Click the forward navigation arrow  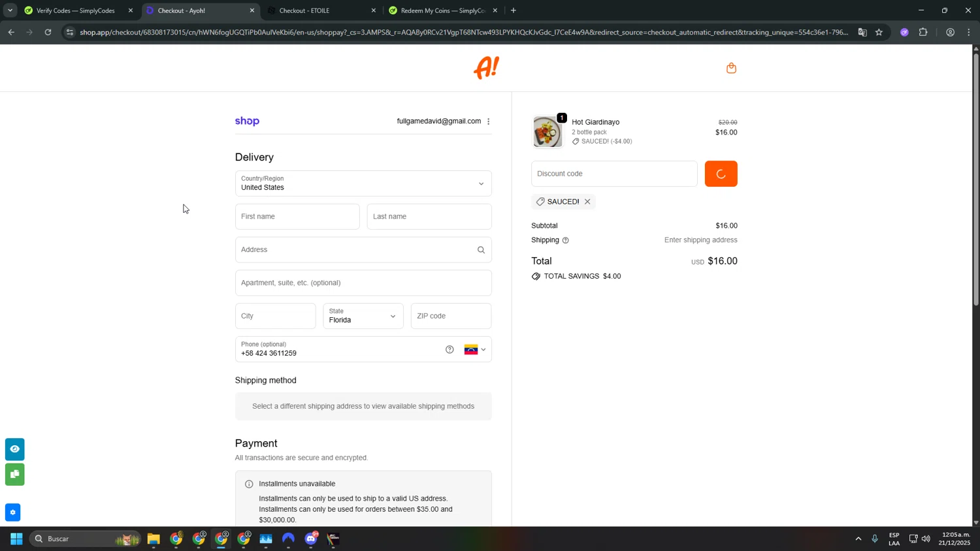click(29, 32)
